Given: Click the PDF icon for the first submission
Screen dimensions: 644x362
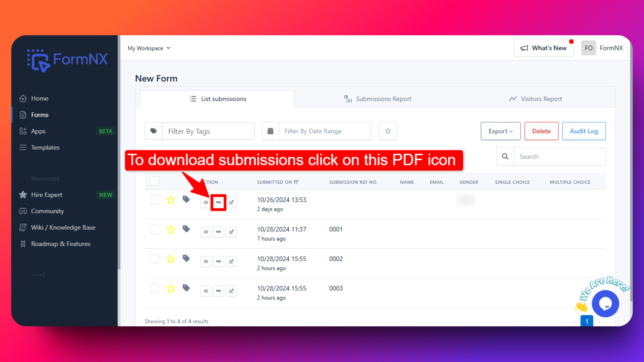Looking at the screenshot, I should [219, 202].
